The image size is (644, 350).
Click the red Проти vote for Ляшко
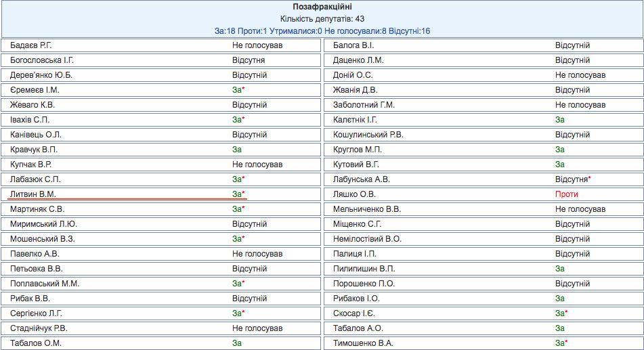coord(567,194)
